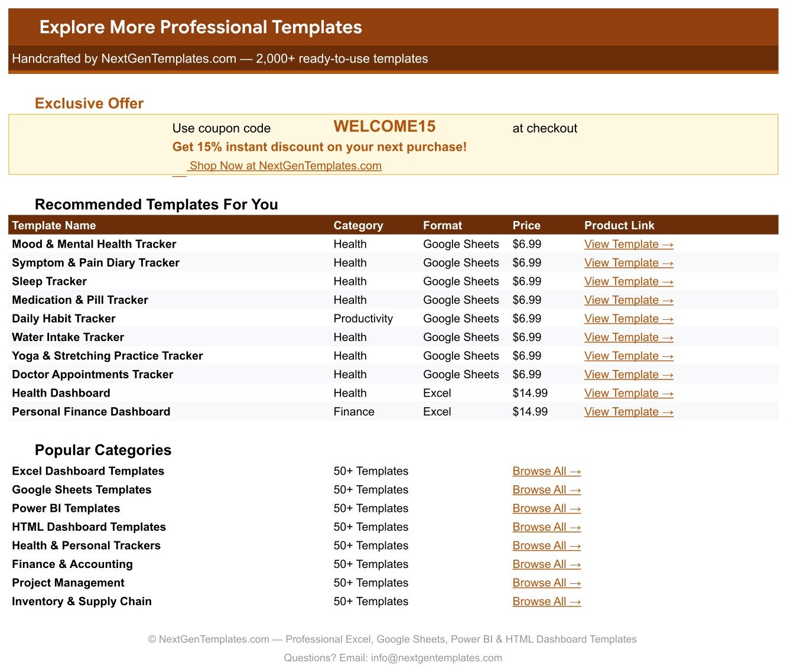Select the Medication & Pill Tracker name

[x=80, y=300]
